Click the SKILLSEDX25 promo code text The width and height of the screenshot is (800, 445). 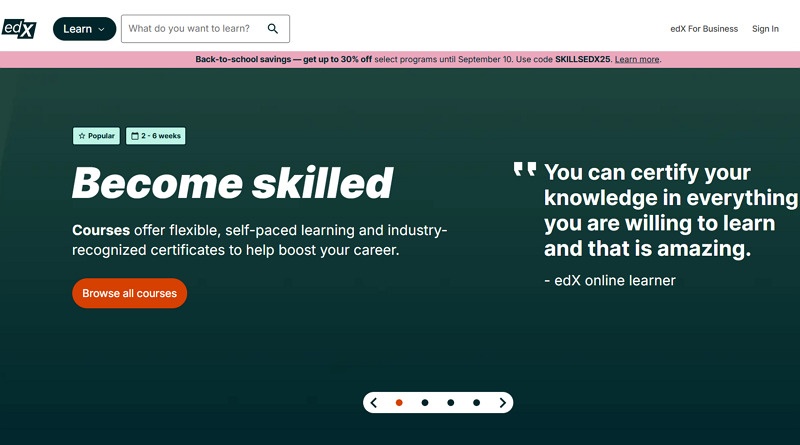pyautogui.click(x=583, y=59)
